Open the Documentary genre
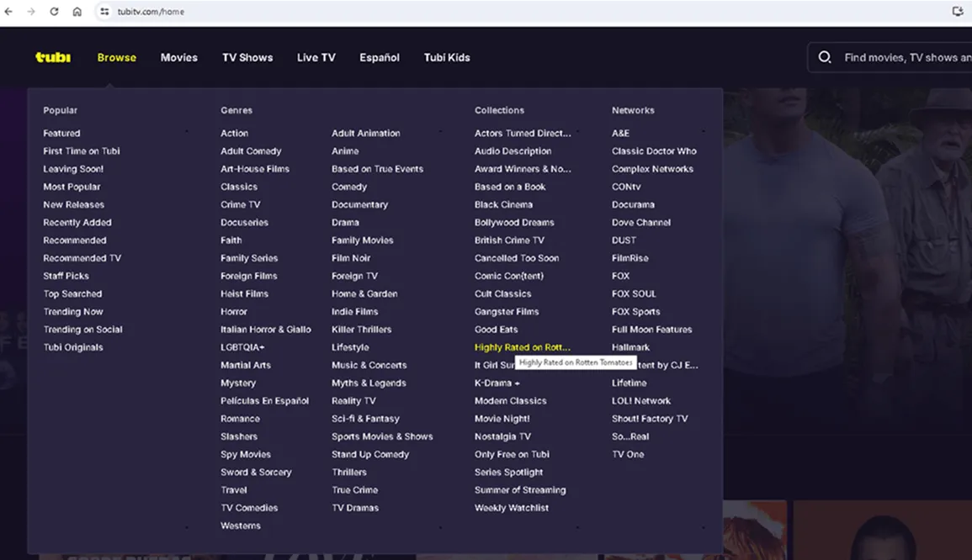The width and height of the screenshot is (972, 560). click(359, 204)
